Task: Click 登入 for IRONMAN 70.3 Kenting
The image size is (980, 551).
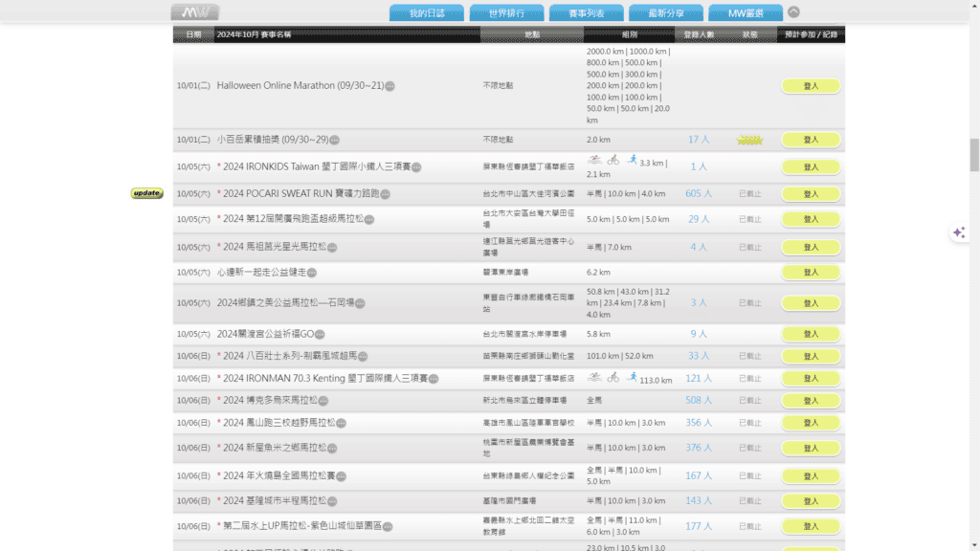Action: click(811, 379)
